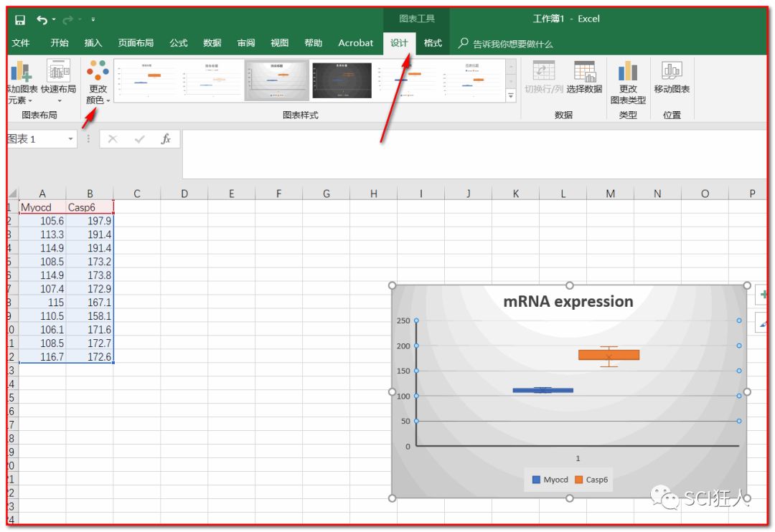Switch to the 插入 (Insert) tab
775x532 pixels.
pyautogui.click(x=93, y=43)
